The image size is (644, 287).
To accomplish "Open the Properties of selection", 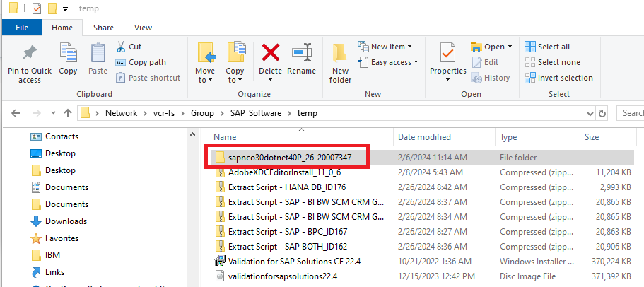I will (x=448, y=58).
